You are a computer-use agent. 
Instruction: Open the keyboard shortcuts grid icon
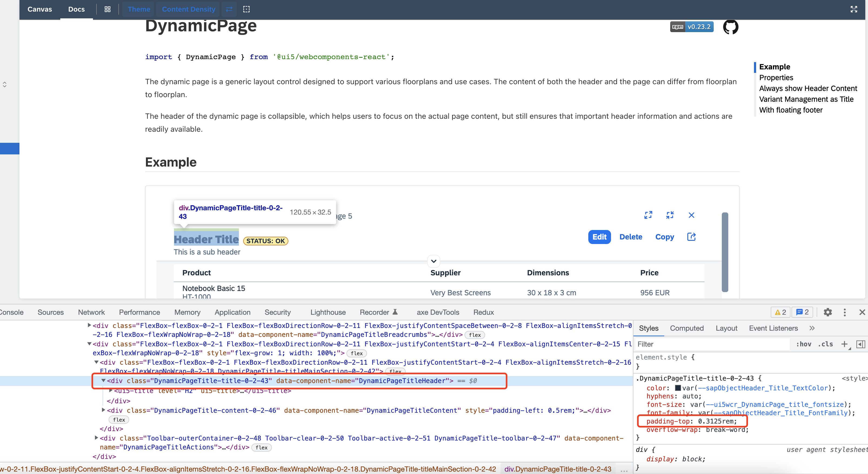107,9
